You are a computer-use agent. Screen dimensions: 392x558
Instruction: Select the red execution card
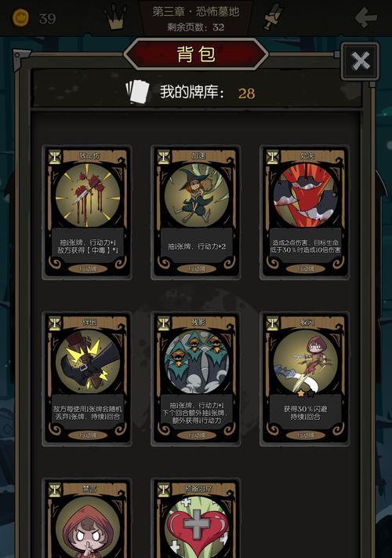[x=304, y=213]
